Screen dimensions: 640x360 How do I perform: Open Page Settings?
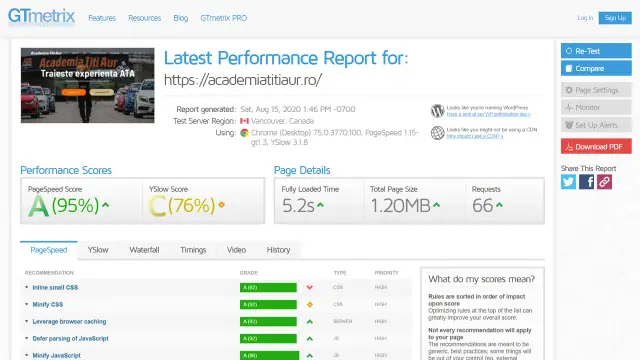(596, 90)
